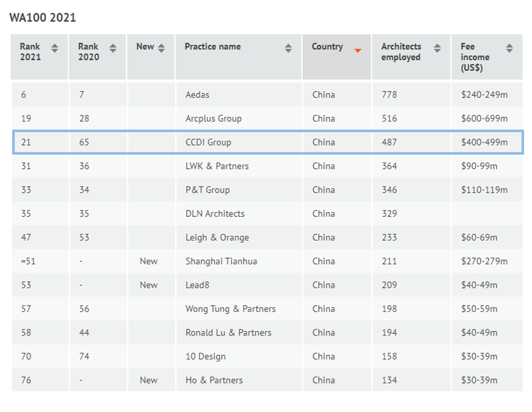Click the 329 architects employed value
The width and height of the screenshot is (532, 412).
click(389, 214)
